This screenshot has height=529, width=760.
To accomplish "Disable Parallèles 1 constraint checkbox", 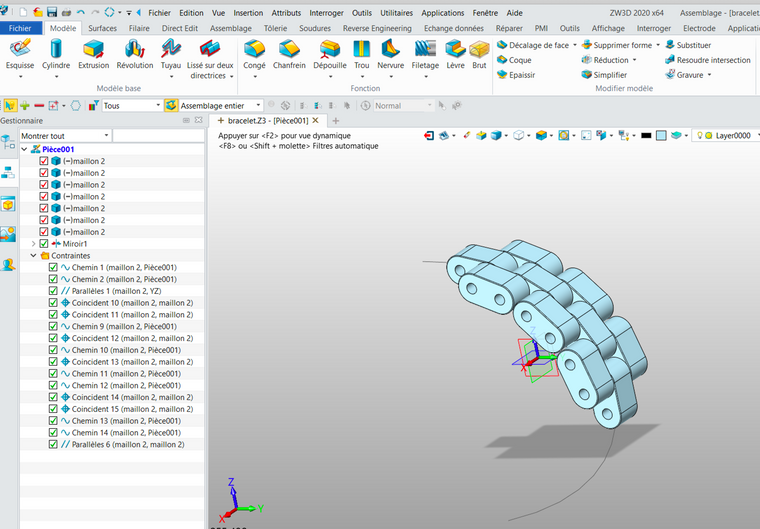I will coord(53,291).
